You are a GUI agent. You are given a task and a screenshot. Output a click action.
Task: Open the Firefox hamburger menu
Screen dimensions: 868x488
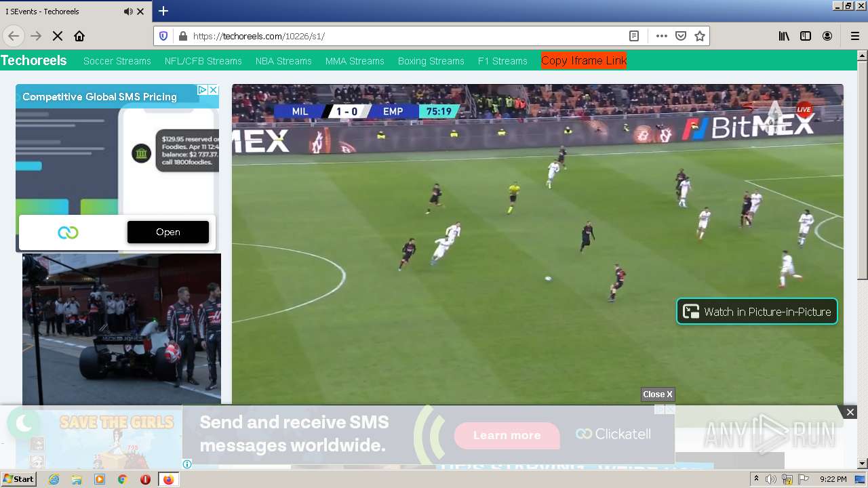pyautogui.click(x=854, y=36)
